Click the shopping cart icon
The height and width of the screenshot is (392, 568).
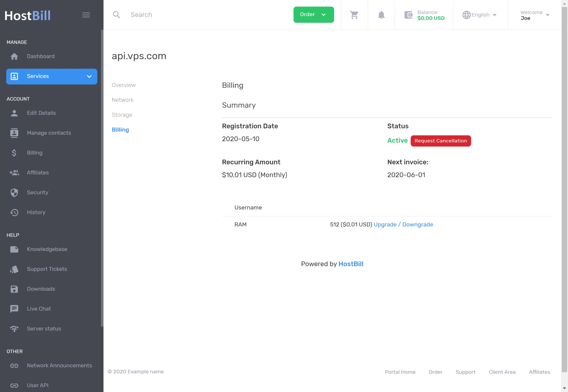click(354, 15)
